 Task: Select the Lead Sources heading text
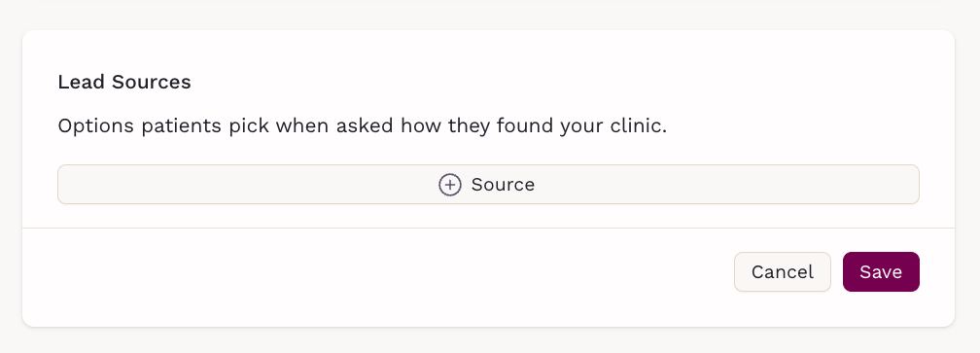[124, 82]
